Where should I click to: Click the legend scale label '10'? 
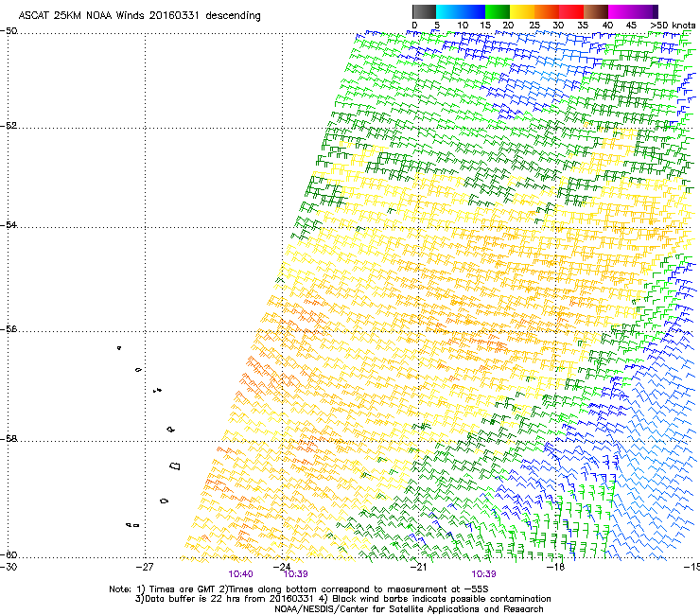click(463, 26)
